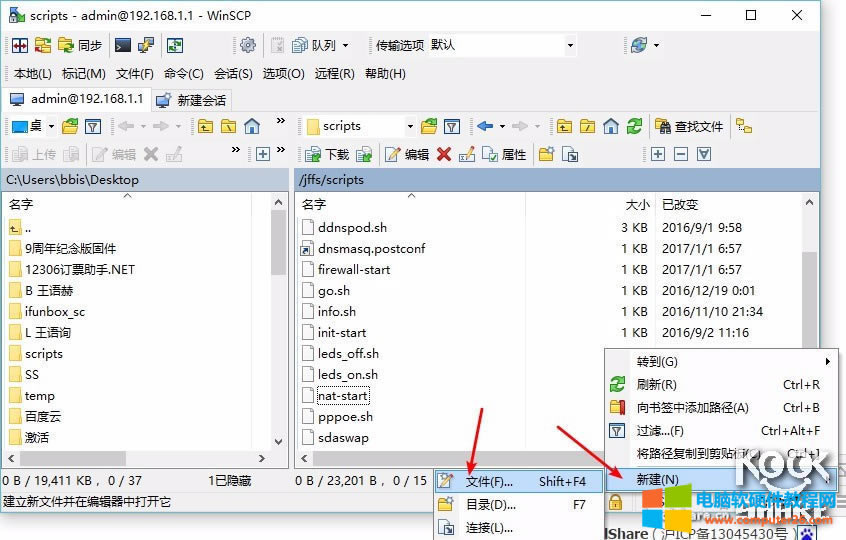Click the remote panel filter icon
The height and width of the screenshot is (540, 846).
(452, 127)
